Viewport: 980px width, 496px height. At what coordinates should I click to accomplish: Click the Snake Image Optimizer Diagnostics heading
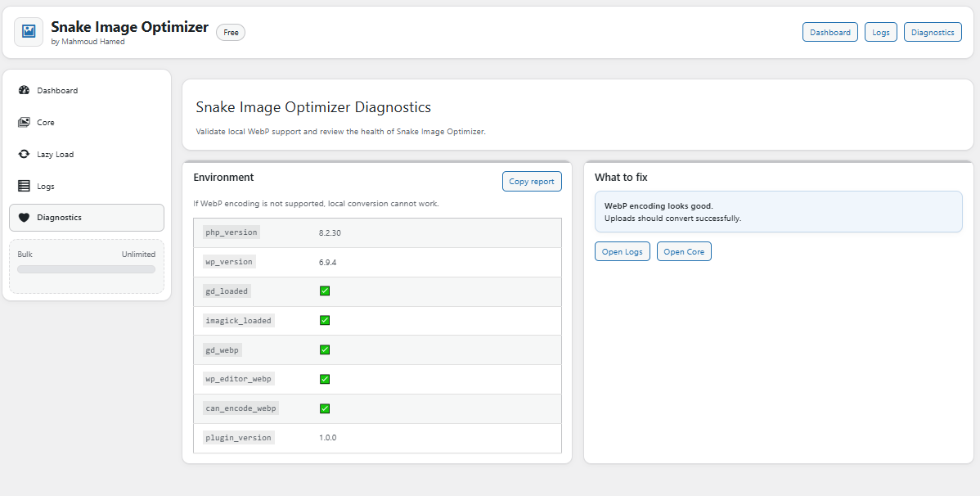313,107
